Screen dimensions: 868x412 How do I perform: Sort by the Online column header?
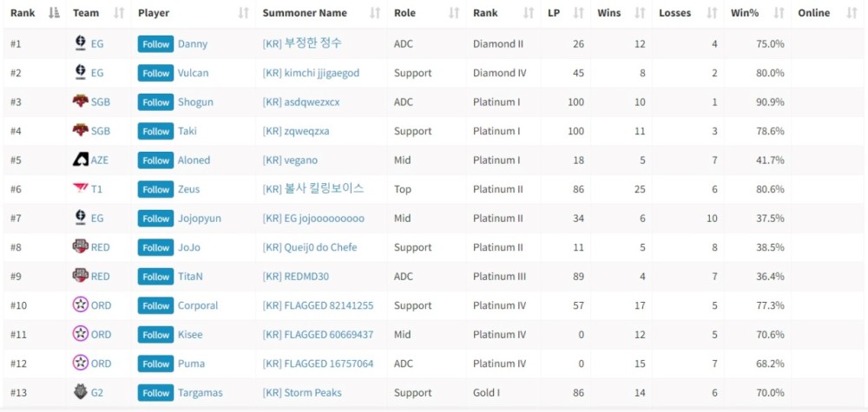[813, 13]
